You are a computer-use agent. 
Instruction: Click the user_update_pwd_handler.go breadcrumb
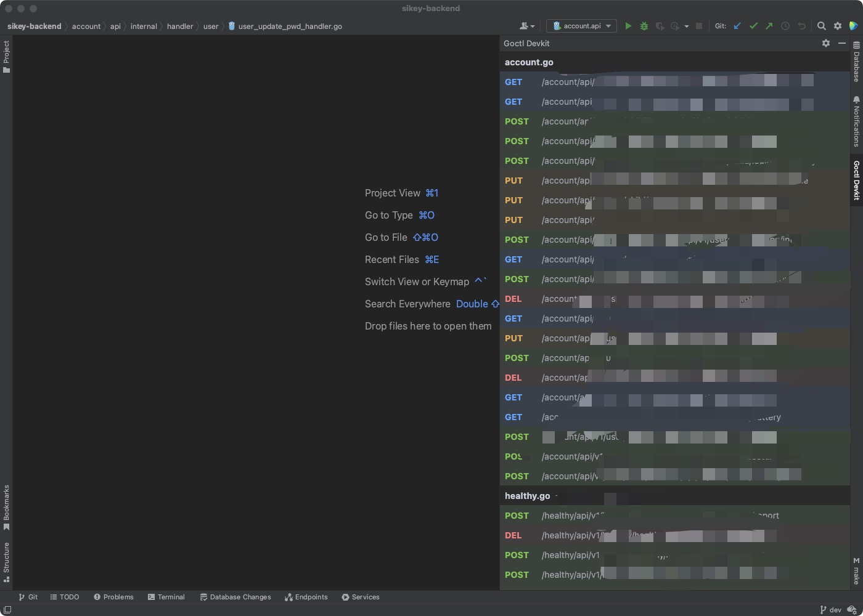[x=285, y=26]
